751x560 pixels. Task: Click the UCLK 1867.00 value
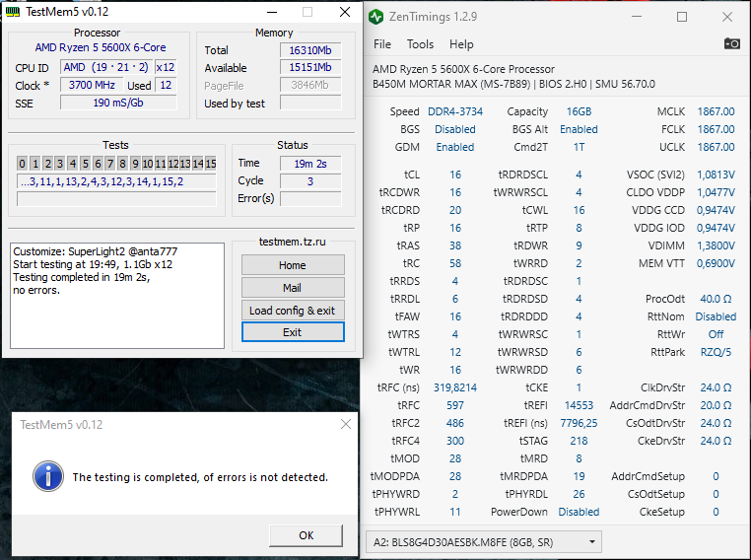click(x=716, y=147)
